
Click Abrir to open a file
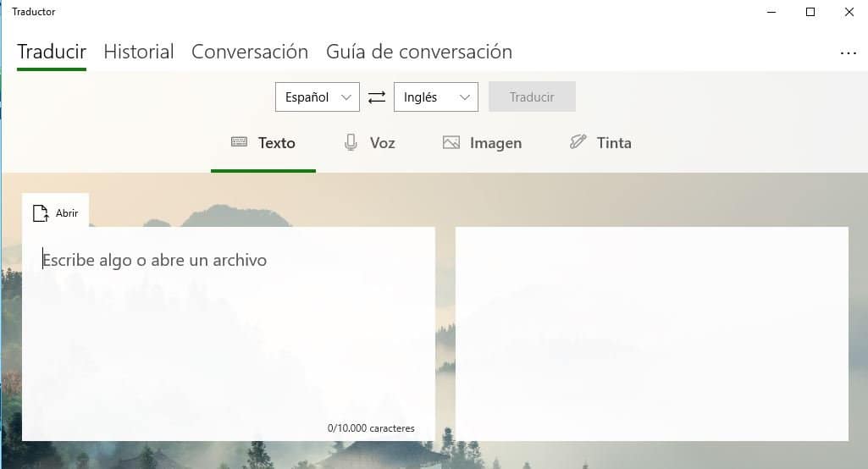[55, 212]
